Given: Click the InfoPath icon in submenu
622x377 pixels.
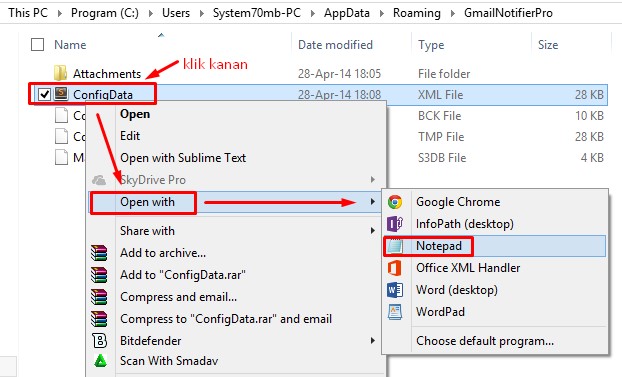Looking at the screenshot, I should [395, 224].
